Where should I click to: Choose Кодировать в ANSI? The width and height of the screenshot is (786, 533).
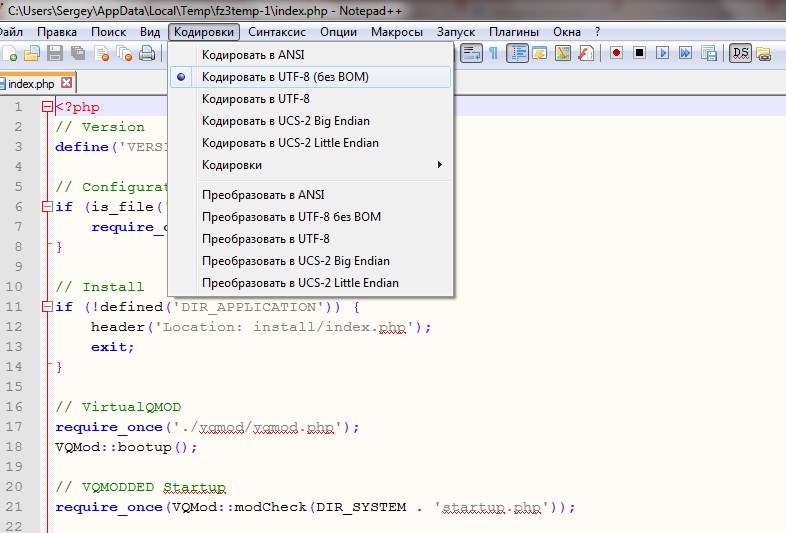[310, 55]
